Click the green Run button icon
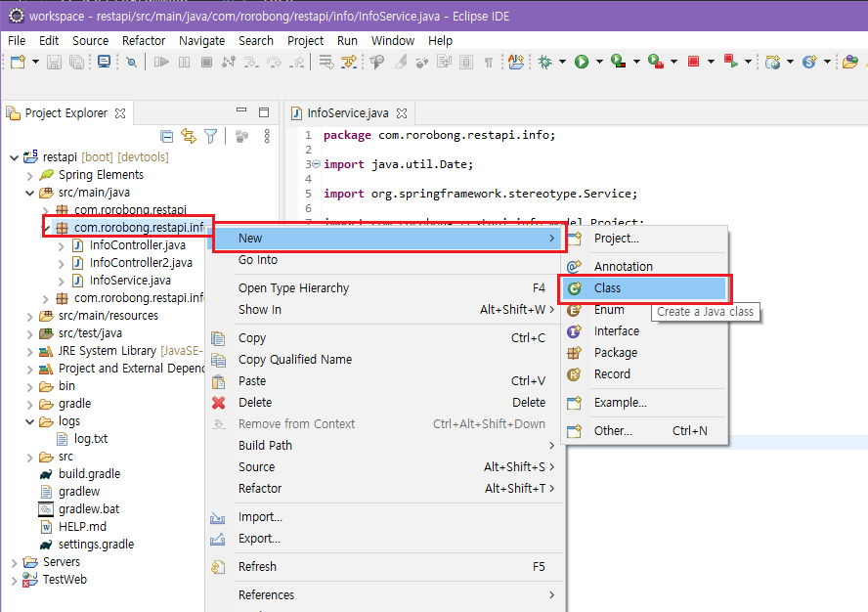 (x=582, y=62)
